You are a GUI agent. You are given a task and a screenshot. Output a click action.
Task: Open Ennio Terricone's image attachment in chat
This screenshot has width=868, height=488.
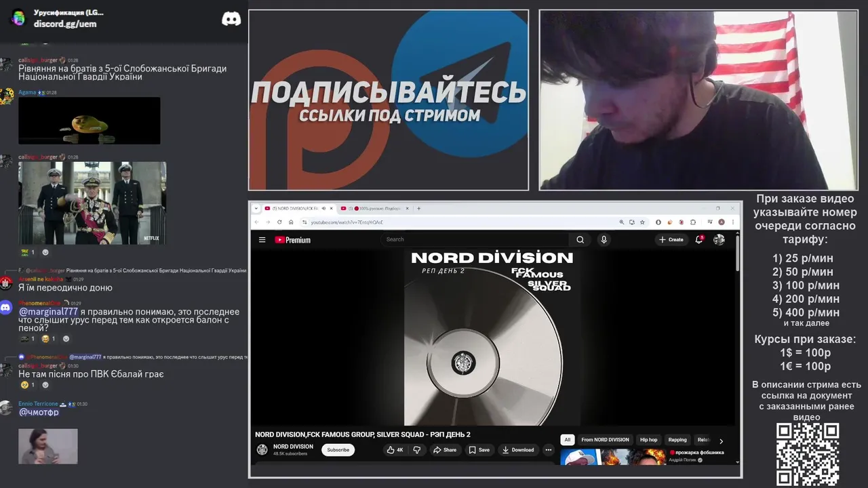click(x=48, y=446)
